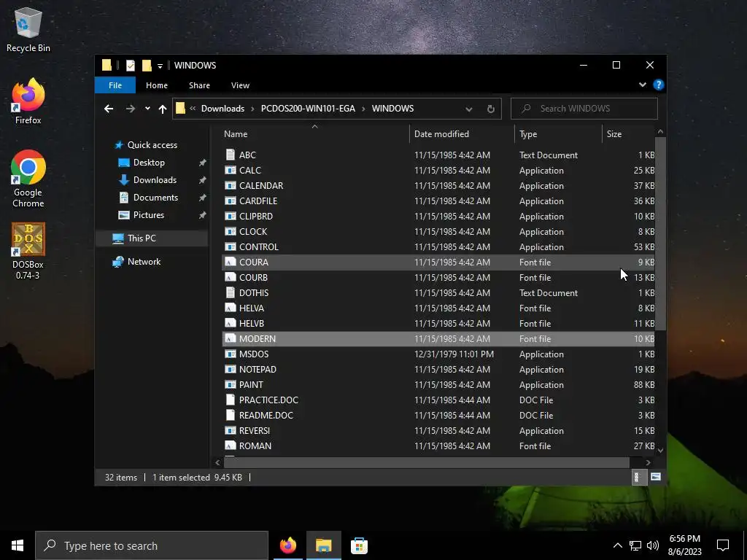The width and height of the screenshot is (747, 560).
Task: Click the scroll down arrow of file list
Action: point(660,450)
